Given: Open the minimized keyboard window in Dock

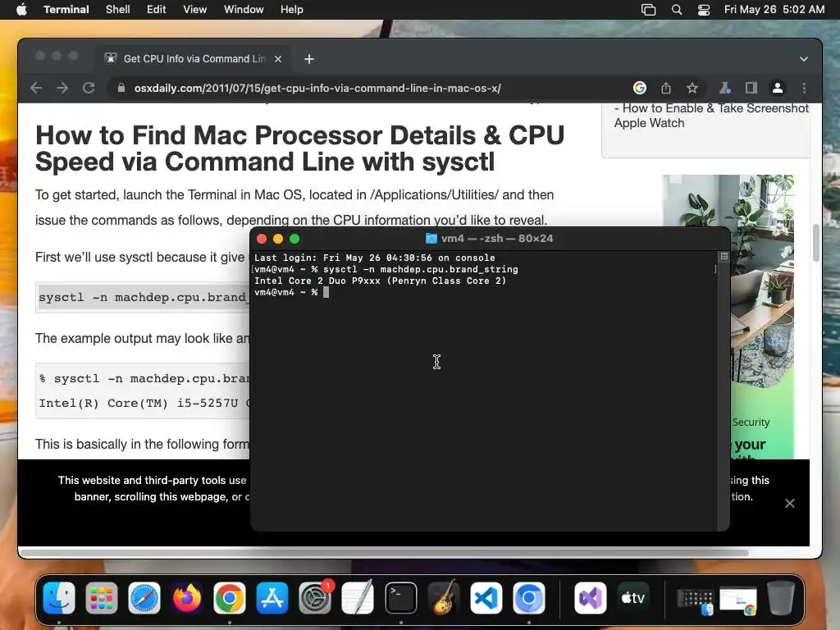Looking at the screenshot, I should click(696, 600).
